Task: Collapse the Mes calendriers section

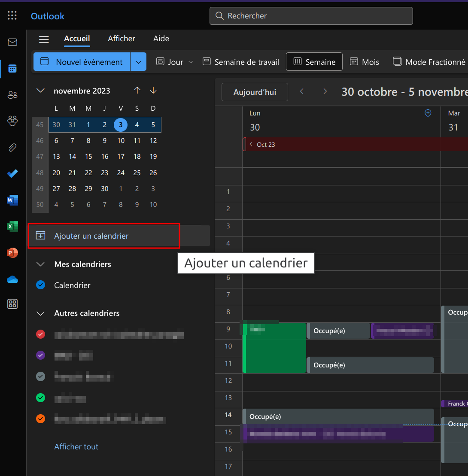Action: tap(41, 264)
